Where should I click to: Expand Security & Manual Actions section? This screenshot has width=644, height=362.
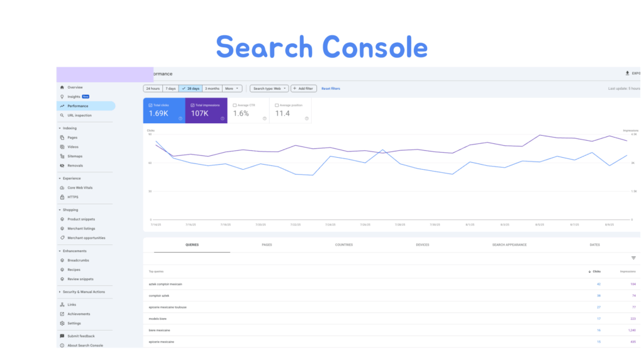(60, 292)
